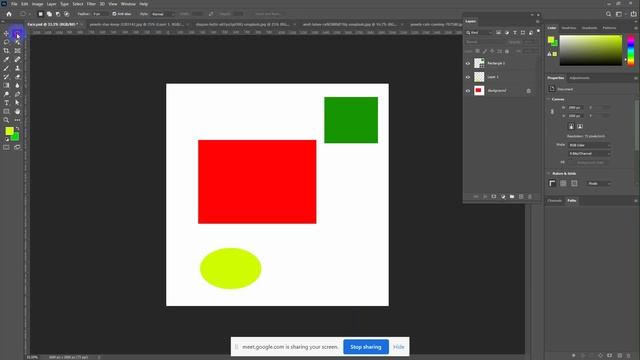Open the File menu

[14, 4]
